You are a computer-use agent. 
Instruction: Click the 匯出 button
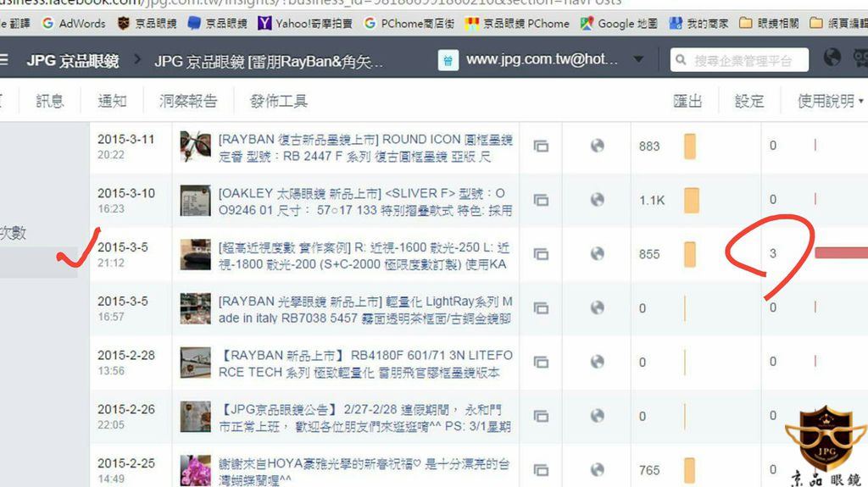point(687,101)
